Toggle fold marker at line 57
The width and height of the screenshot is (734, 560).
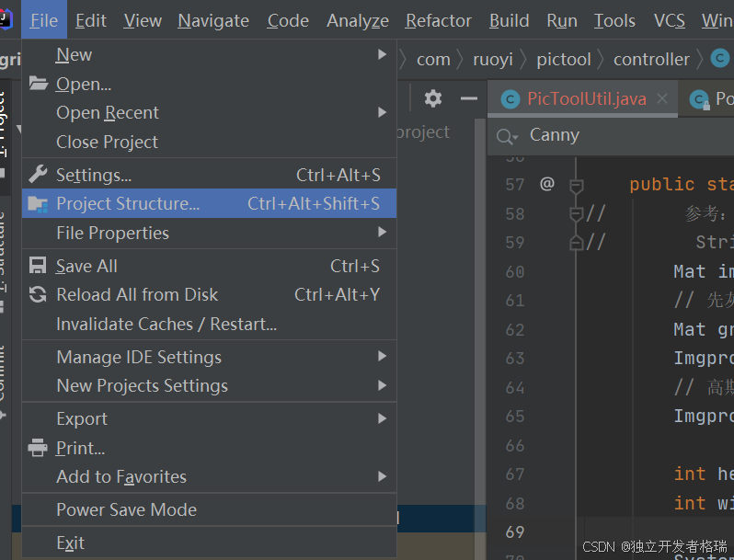coord(577,185)
